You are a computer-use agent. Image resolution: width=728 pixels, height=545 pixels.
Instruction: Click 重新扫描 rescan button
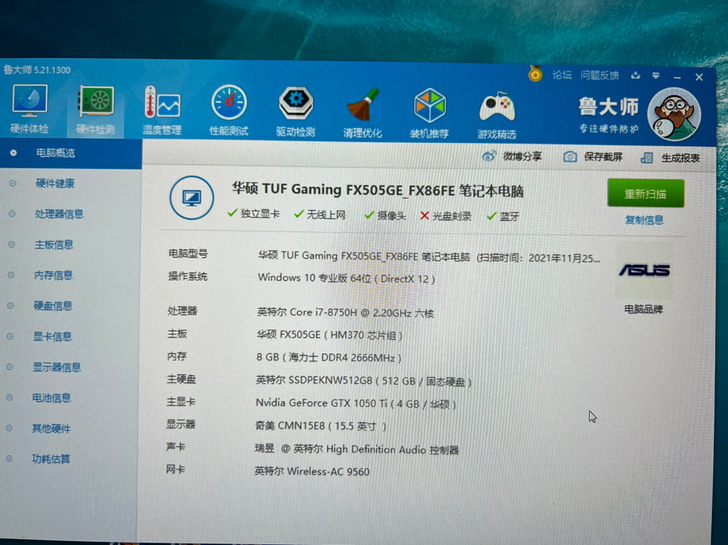(645, 193)
